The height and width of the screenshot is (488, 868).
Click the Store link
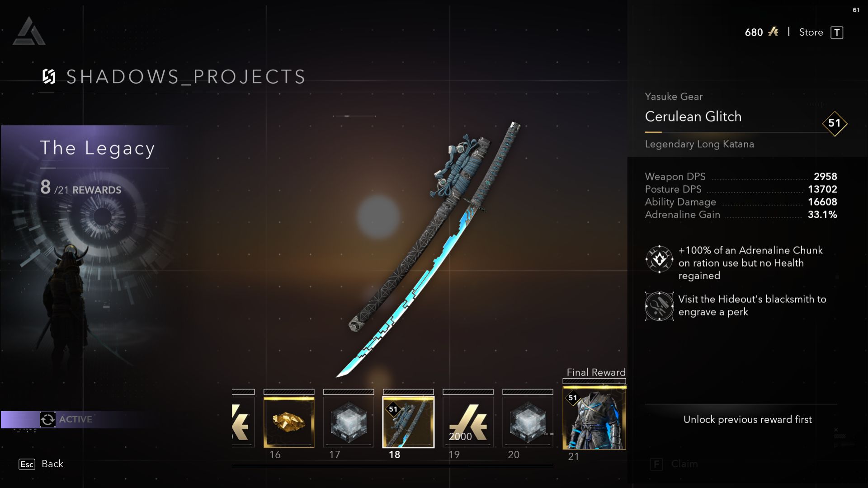(811, 33)
